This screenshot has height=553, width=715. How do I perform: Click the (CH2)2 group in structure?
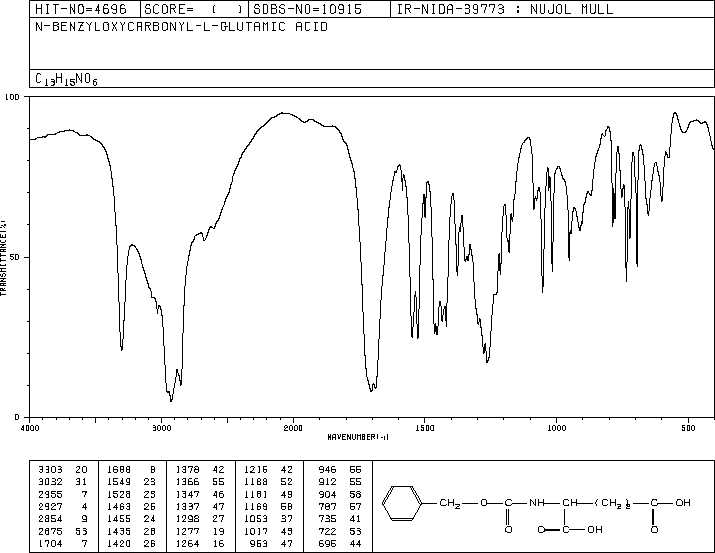tap(612, 503)
